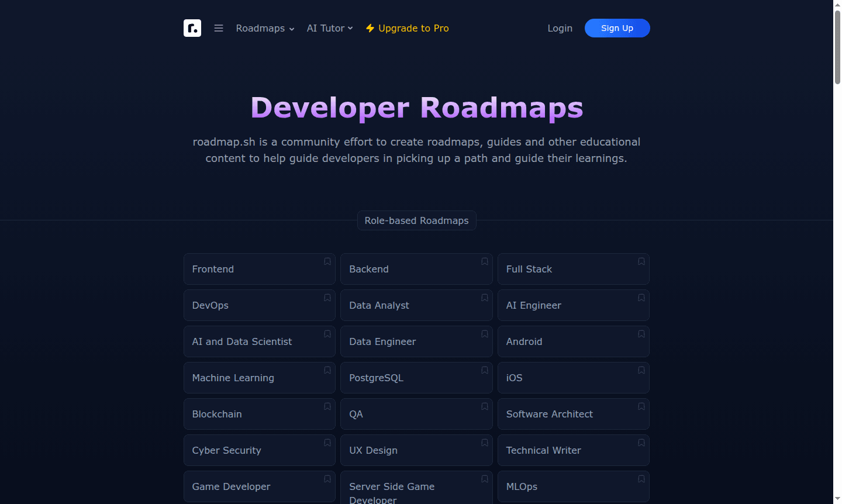The width and height of the screenshot is (842, 504).
Task: Select the Role-based Roadmaps tab
Action: [416, 220]
